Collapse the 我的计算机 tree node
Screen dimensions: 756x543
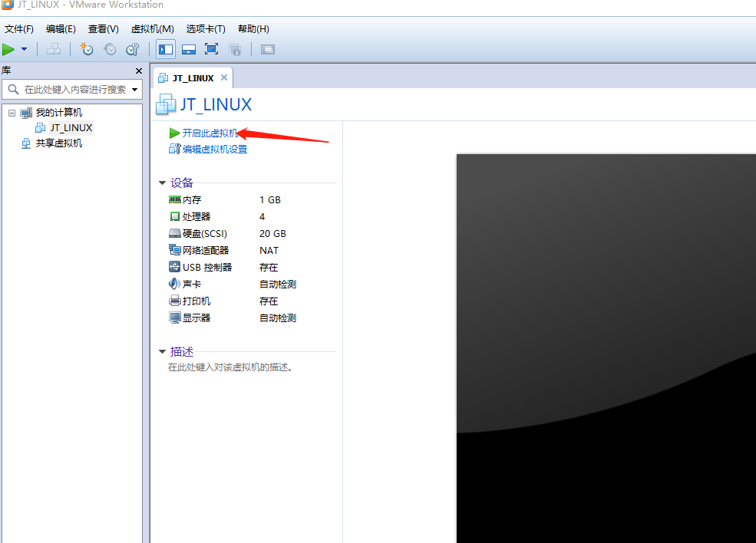point(12,113)
